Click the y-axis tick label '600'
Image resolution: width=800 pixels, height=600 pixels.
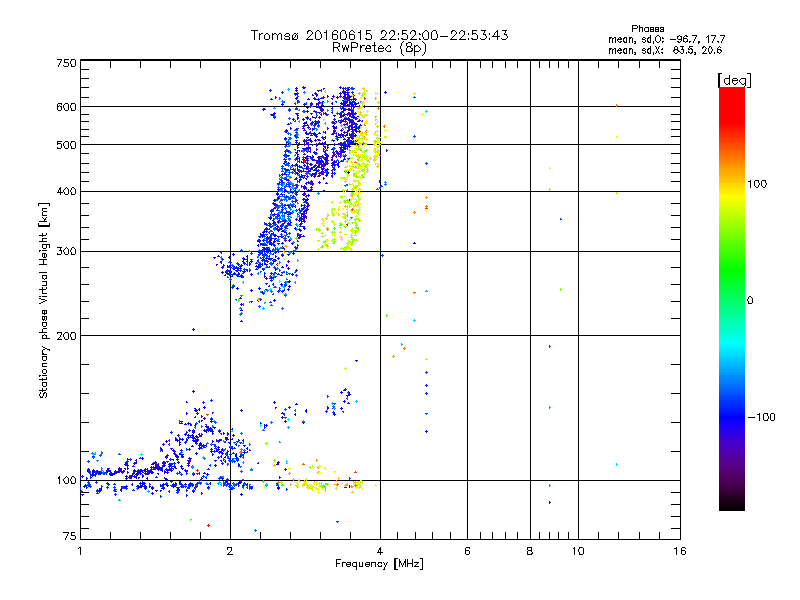tap(66, 107)
